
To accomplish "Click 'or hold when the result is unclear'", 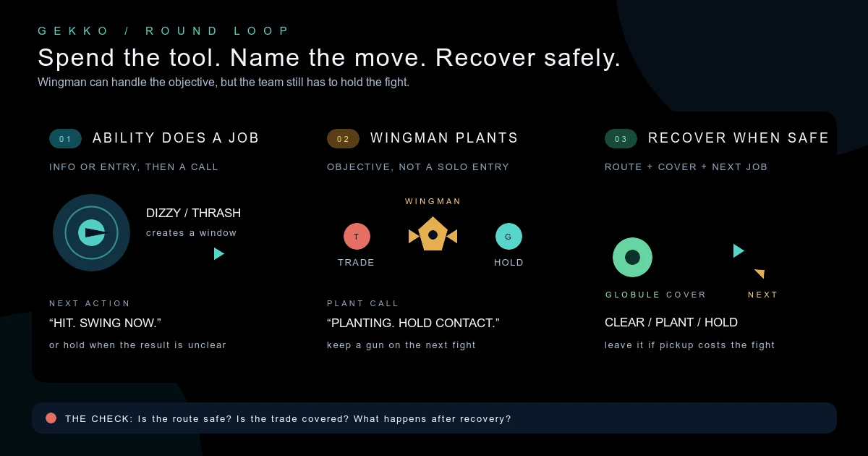I will (137, 345).
